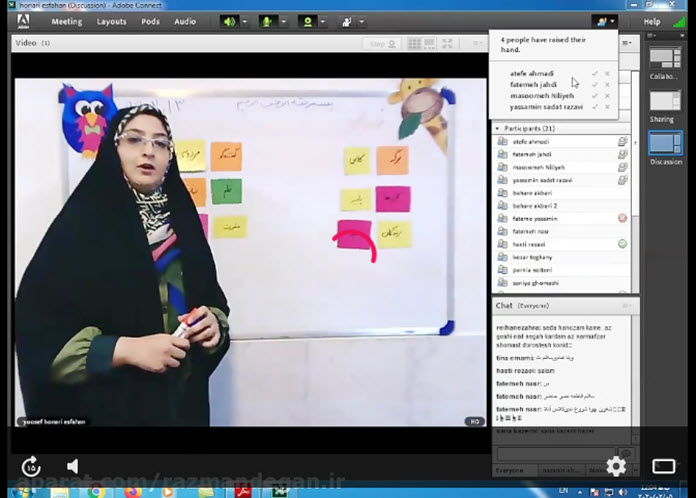This screenshot has height=498, width=696.
Task: Click the chat message input field
Action: [556, 454]
